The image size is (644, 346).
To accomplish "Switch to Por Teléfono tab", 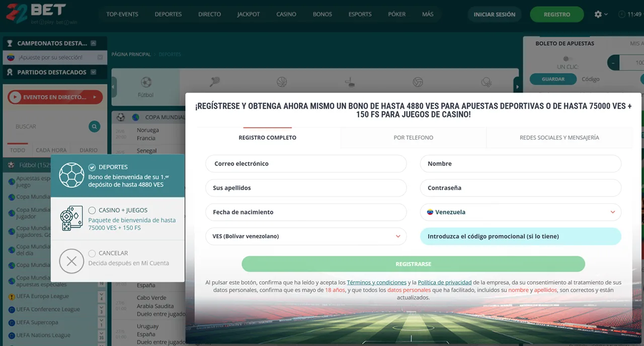I will pyautogui.click(x=414, y=138).
